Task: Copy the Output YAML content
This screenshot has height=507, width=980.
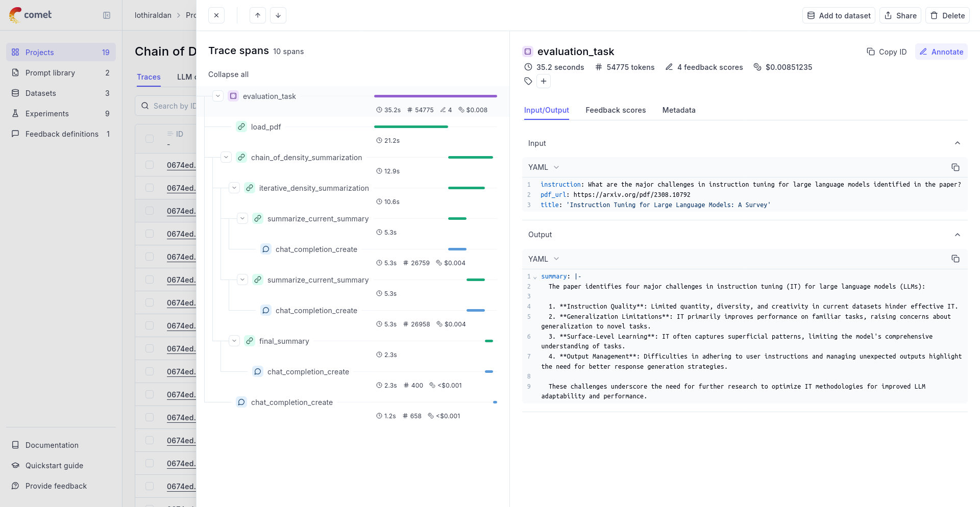Action: tap(955, 259)
